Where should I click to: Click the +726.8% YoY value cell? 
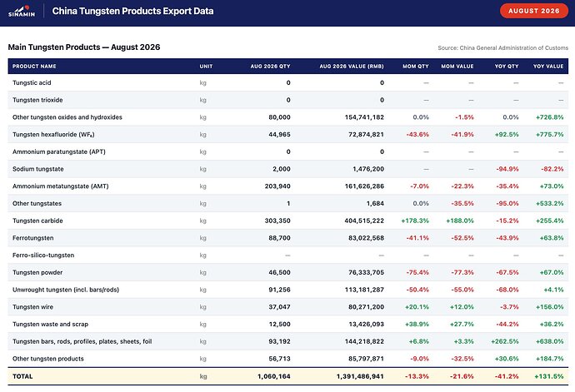[549, 117]
